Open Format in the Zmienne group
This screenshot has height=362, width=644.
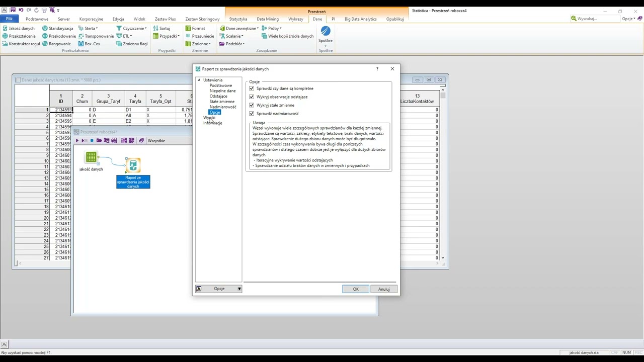[x=195, y=28]
